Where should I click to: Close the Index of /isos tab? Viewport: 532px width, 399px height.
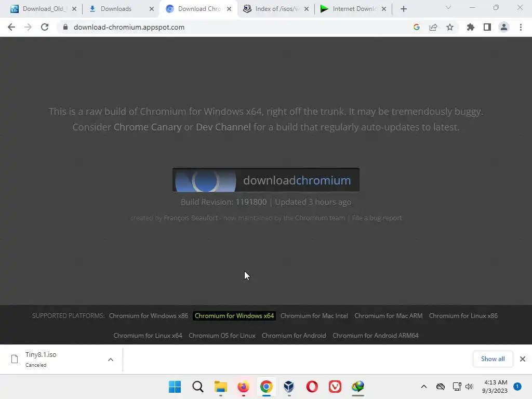[x=307, y=9]
